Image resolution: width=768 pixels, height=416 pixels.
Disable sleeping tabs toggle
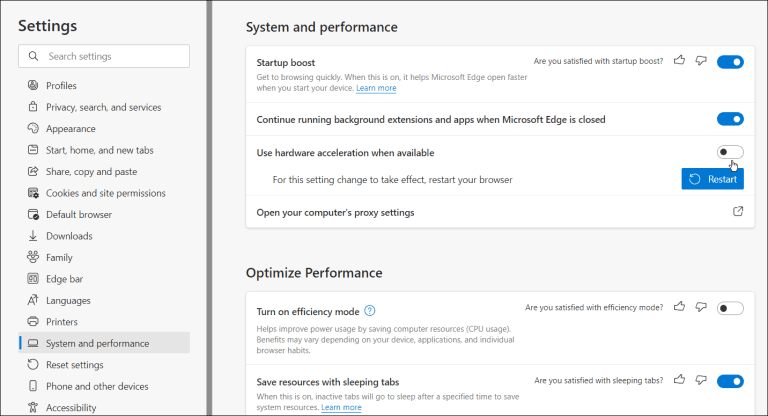[x=730, y=381]
